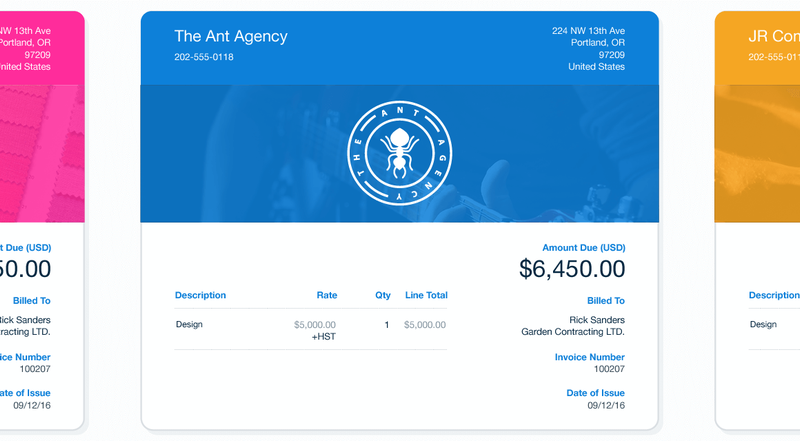800x441 pixels.
Task: Click the JR company title on the orange template
Action: pos(774,36)
